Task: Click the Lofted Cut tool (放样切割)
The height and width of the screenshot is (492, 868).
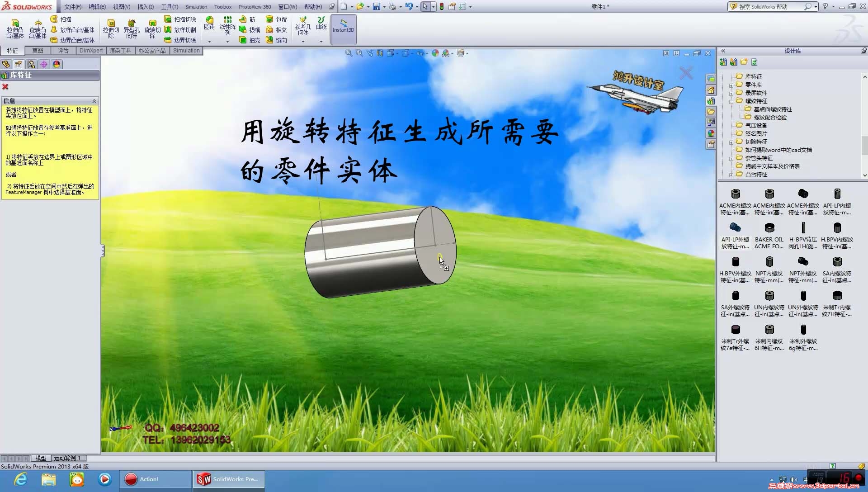Action: click(x=180, y=30)
